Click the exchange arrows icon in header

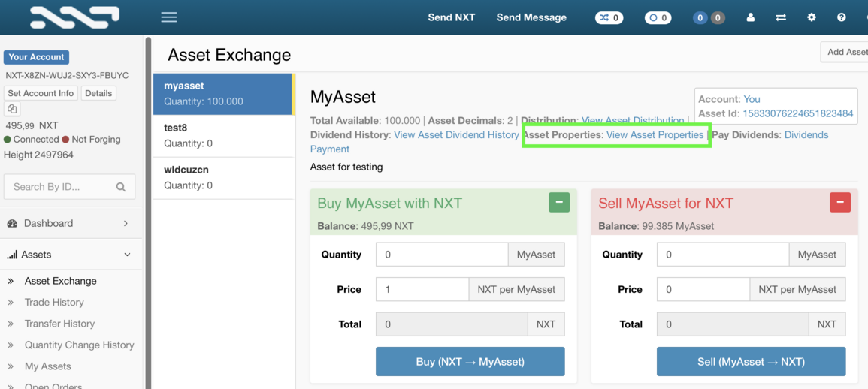tap(781, 17)
